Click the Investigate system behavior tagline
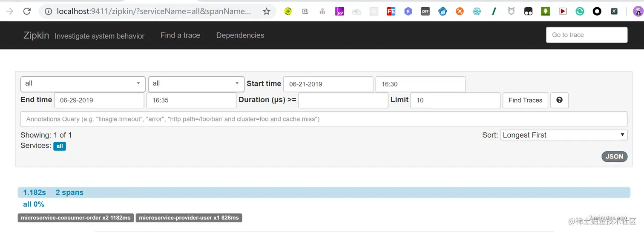The width and height of the screenshot is (644, 233). click(x=100, y=36)
